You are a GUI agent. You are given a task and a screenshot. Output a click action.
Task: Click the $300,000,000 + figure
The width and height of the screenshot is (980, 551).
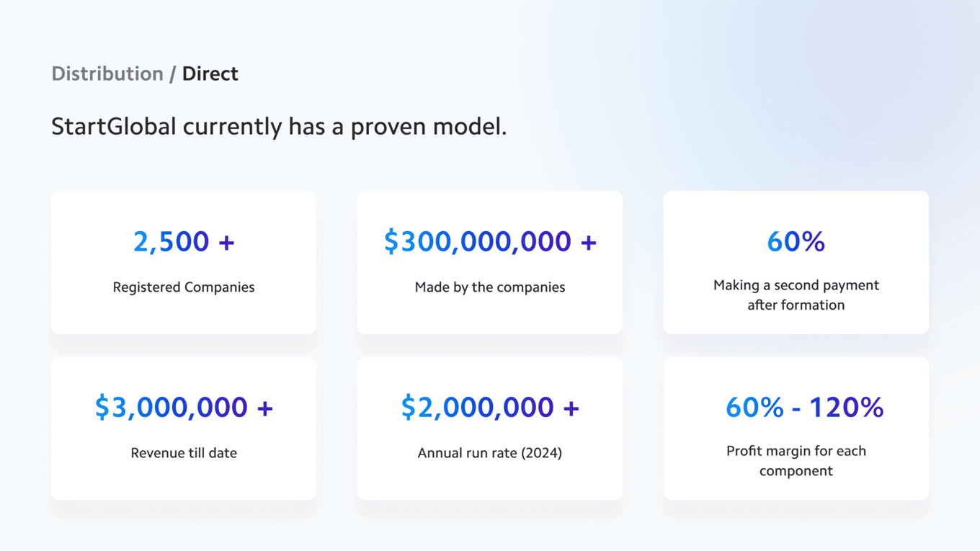[490, 242]
